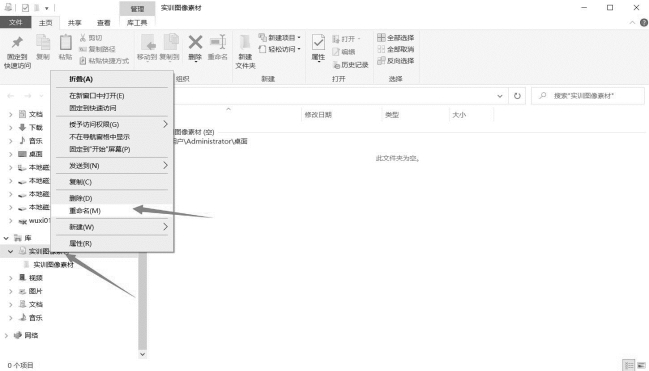649x371 pixels.
Task: Click the search box for 实训图像素材
Action: (588, 96)
